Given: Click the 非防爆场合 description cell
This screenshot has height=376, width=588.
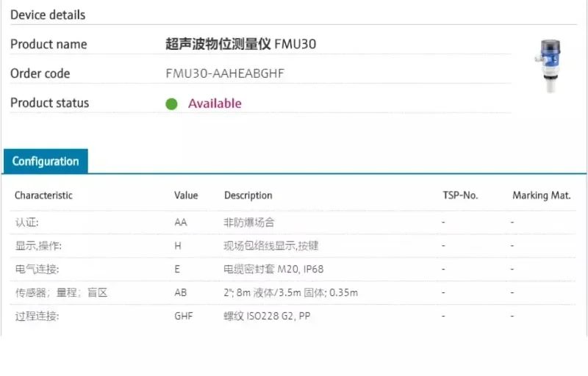Looking at the screenshot, I should [249, 222].
